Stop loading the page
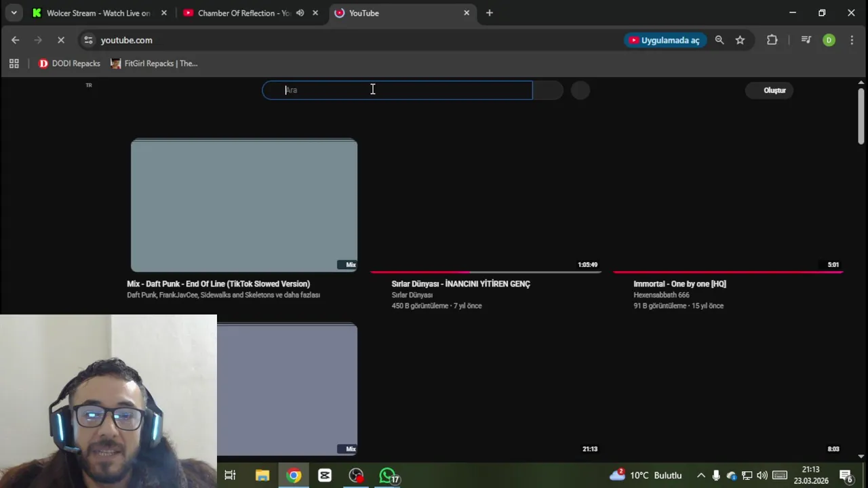The width and height of the screenshot is (868, 488). 60,40
